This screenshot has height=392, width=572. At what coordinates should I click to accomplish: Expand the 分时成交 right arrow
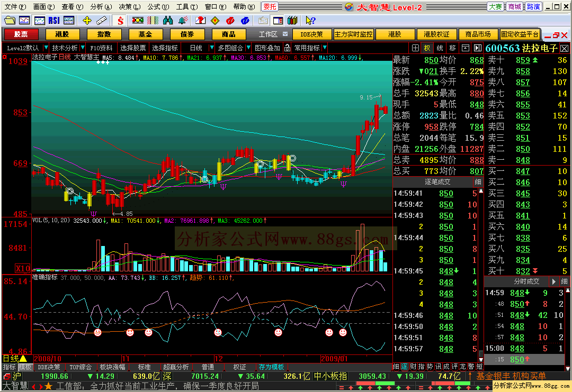[x=554, y=281]
